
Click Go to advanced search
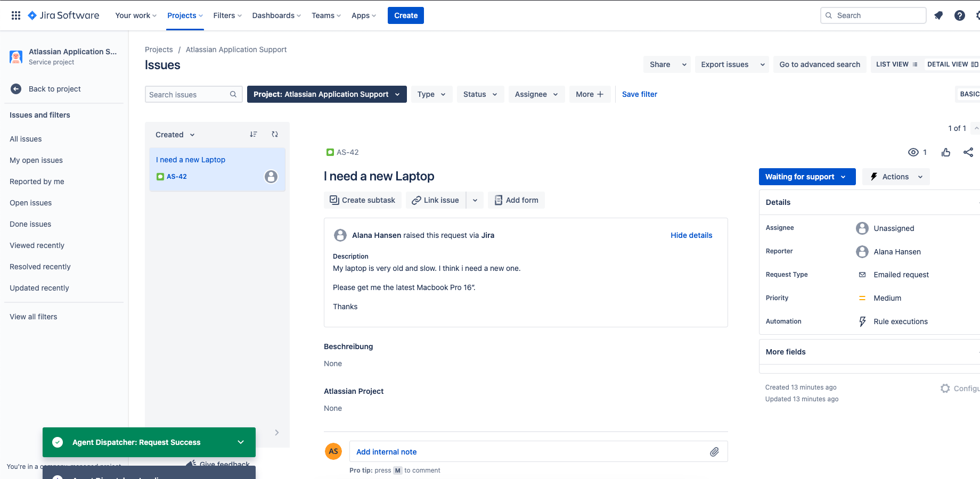[820, 64]
